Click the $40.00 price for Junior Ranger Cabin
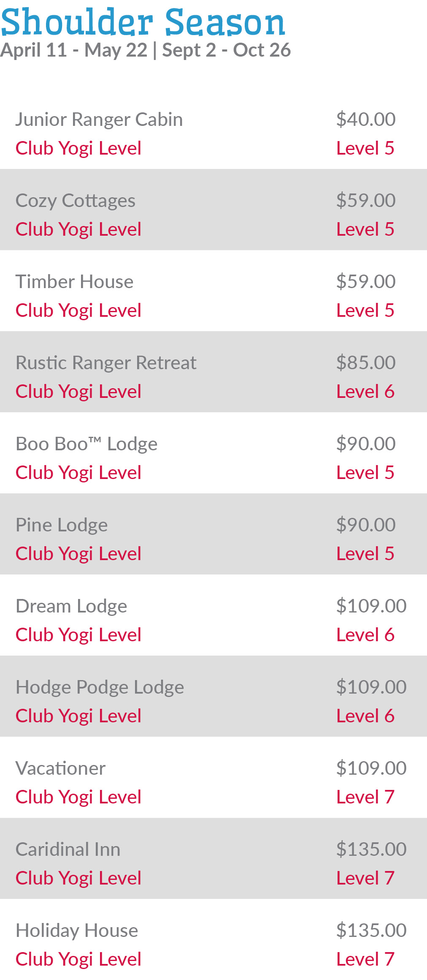Screen dimensions: 427x980 [x=366, y=120]
